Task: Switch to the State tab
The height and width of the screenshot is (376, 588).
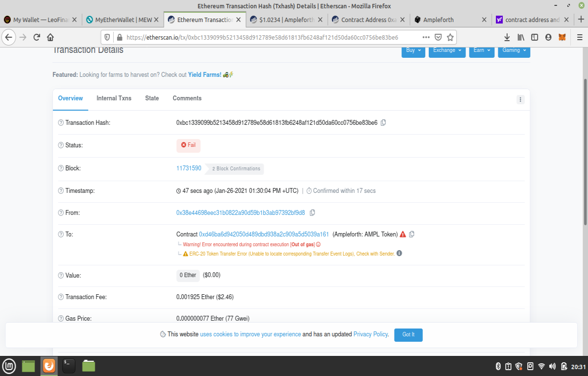Action: 152,98
